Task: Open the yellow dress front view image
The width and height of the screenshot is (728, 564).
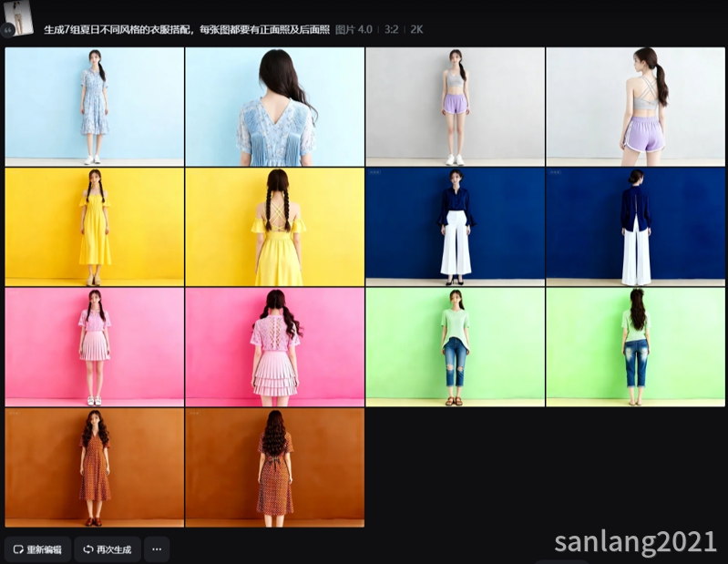Action: [94, 227]
